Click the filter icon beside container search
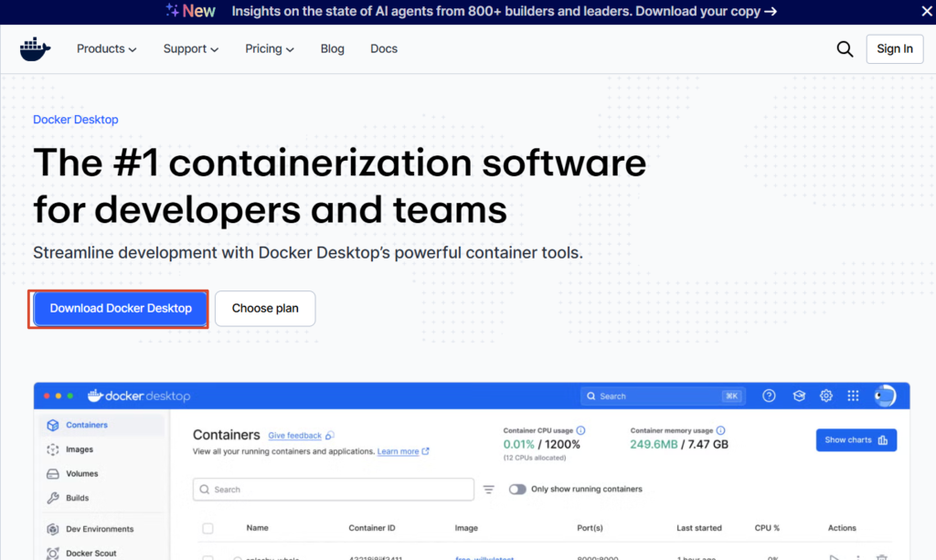The width and height of the screenshot is (936, 560). [488, 490]
